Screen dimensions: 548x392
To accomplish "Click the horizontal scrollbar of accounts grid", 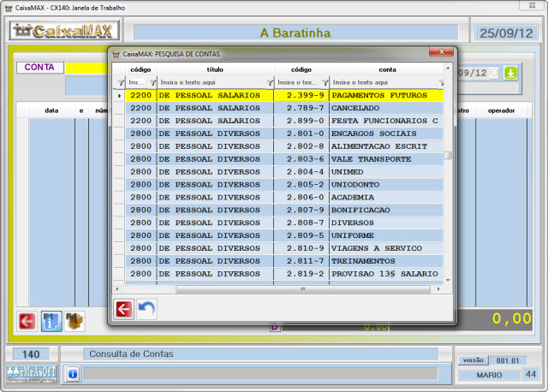I will coord(257,289).
